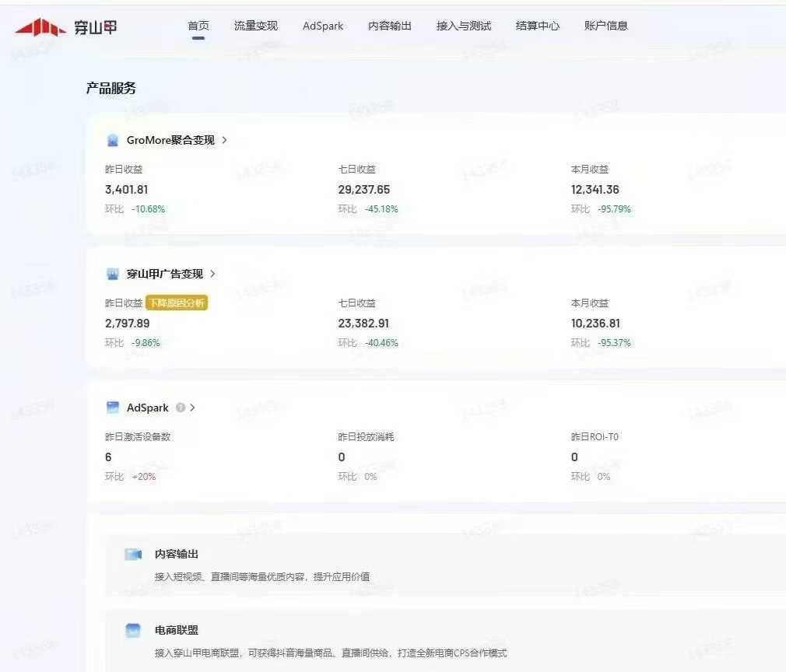786x672 pixels.
Task: Open the 穿山甲广告变现 product icon
Action: point(113,274)
